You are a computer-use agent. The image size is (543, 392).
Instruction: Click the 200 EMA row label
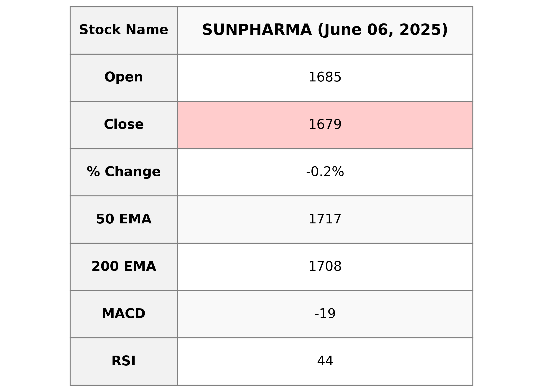pos(124,267)
